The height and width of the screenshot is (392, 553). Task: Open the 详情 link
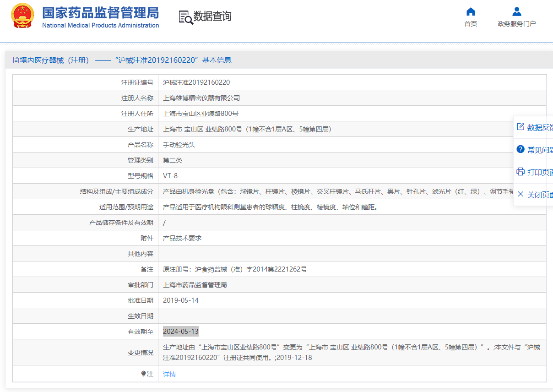169,374
